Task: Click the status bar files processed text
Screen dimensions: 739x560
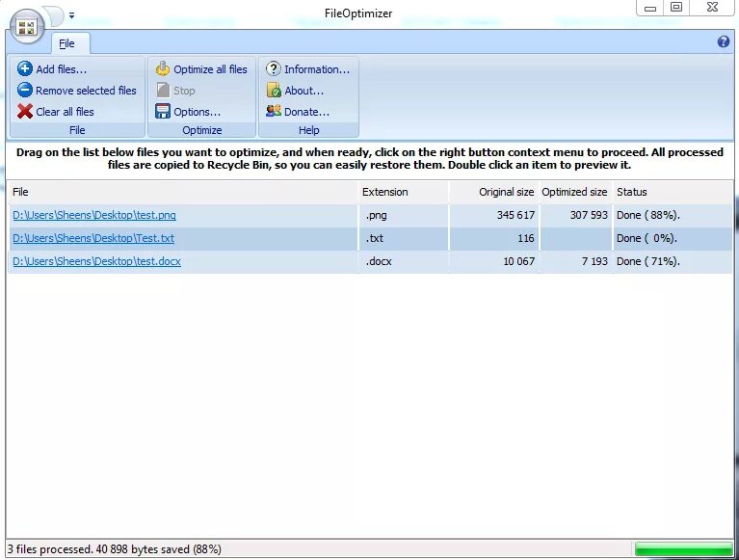Action: (114, 549)
